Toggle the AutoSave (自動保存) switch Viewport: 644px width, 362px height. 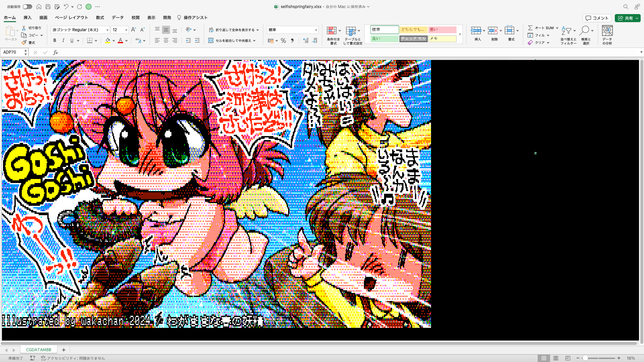click(x=28, y=7)
